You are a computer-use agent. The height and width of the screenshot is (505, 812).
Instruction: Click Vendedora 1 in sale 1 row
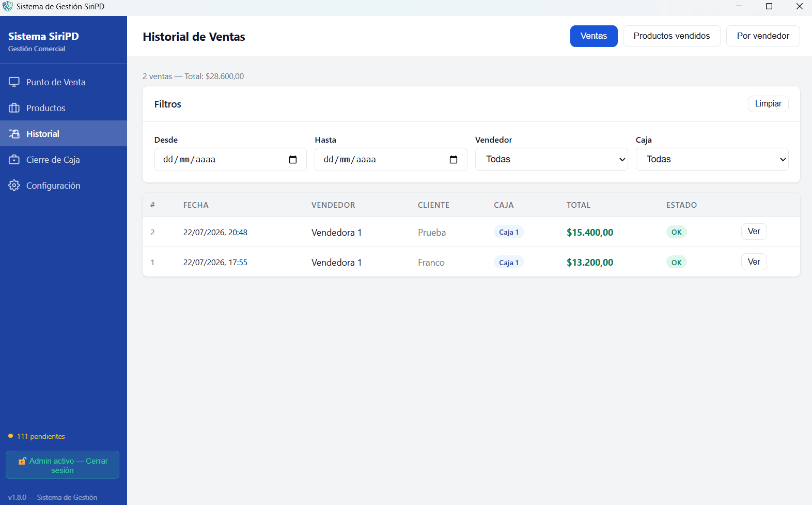click(337, 263)
